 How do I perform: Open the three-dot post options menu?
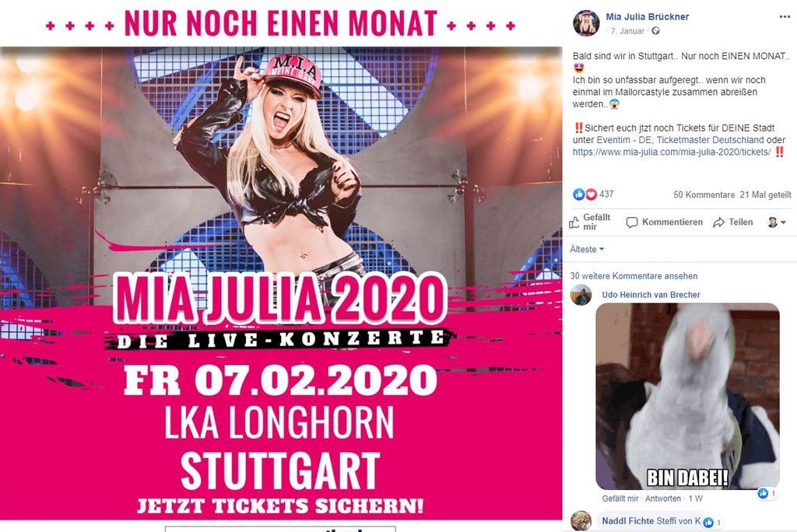click(785, 17)
